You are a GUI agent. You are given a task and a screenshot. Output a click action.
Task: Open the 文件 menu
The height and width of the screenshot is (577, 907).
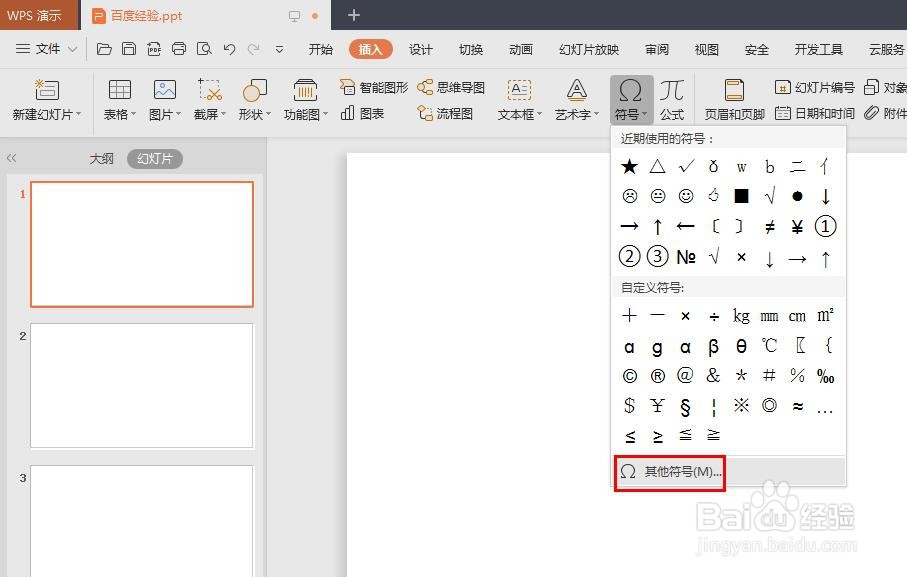[x=46, y=49]
